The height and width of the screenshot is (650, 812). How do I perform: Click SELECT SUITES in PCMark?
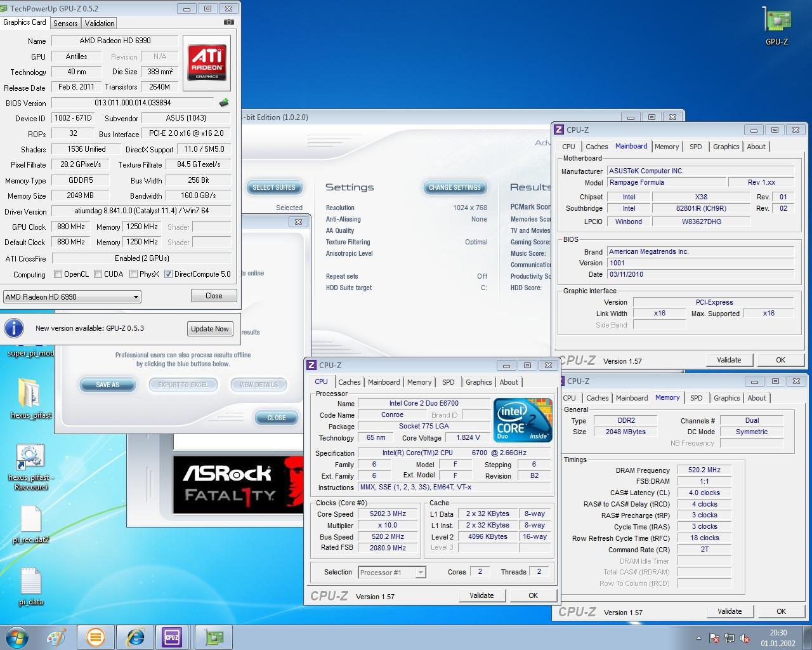pyautogui.click(x=273, y=187)
